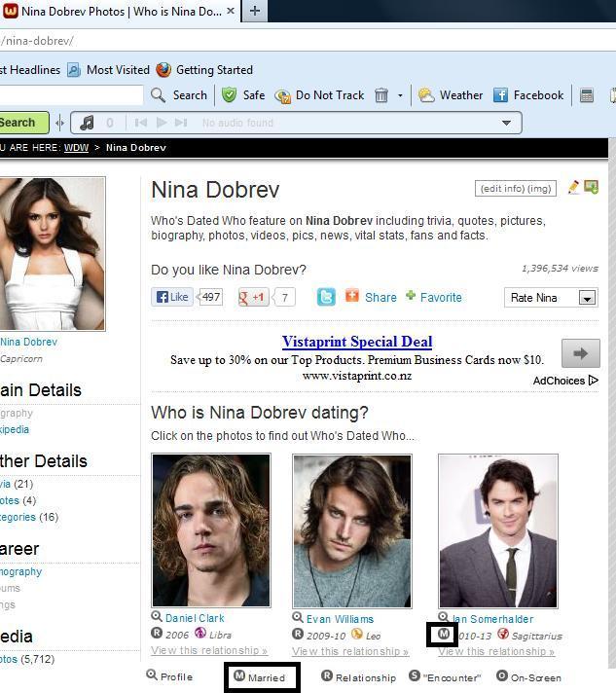
Task: Open the Evan Williams name link
Action: click(340, 619)
